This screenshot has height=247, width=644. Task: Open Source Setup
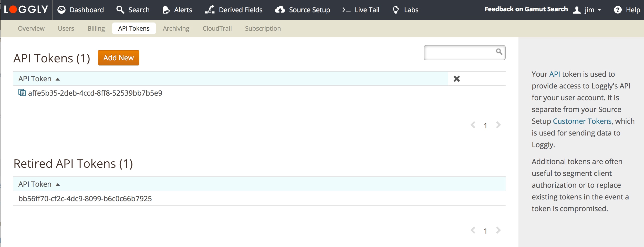tap(303, 10)
